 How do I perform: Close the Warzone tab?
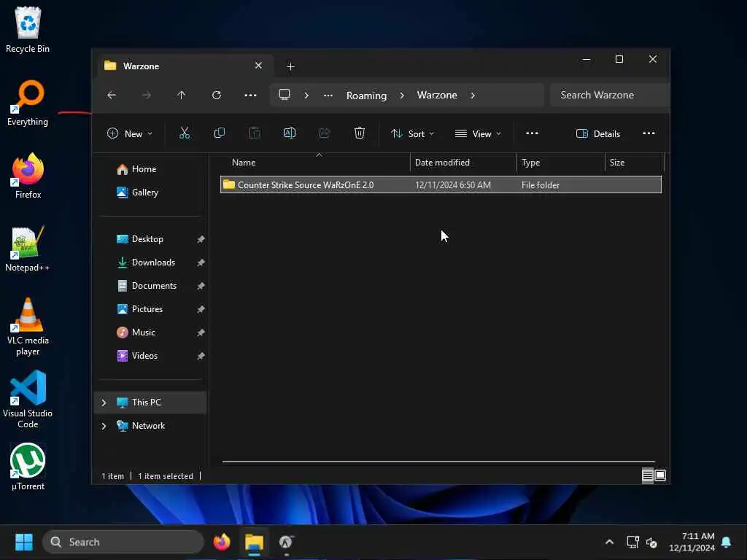coord(258,65)
